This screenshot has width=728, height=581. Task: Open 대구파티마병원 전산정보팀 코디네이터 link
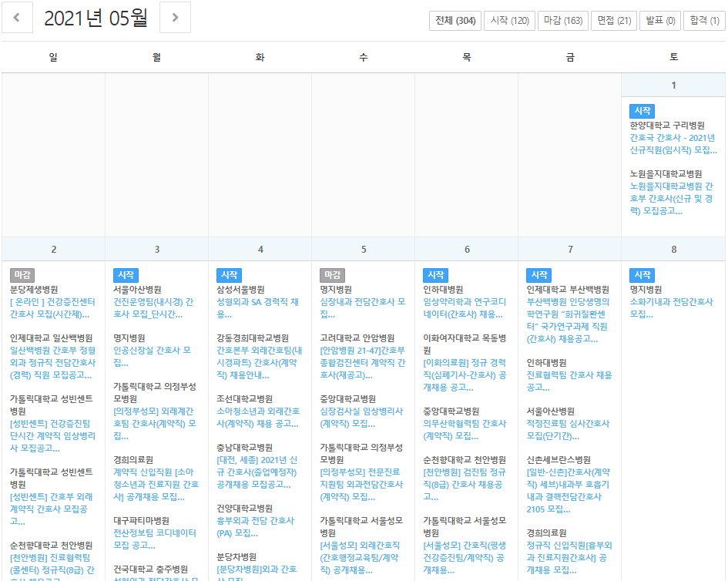click(155, 539)
